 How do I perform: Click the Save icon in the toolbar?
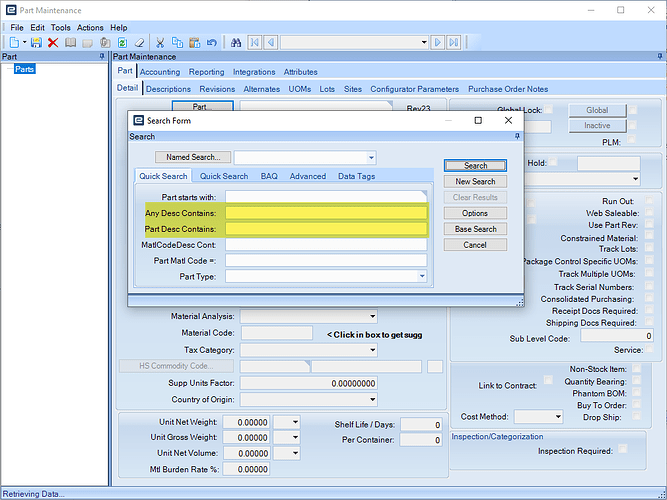coord(37,43)
